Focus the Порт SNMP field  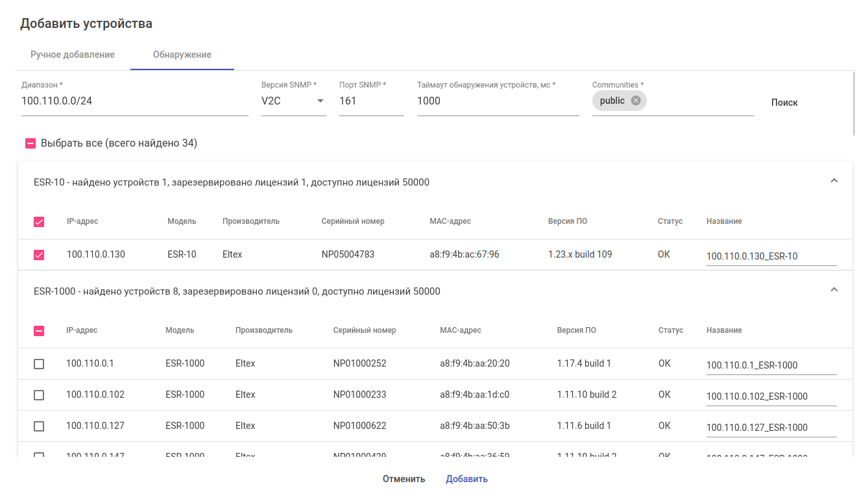(371, 101)
